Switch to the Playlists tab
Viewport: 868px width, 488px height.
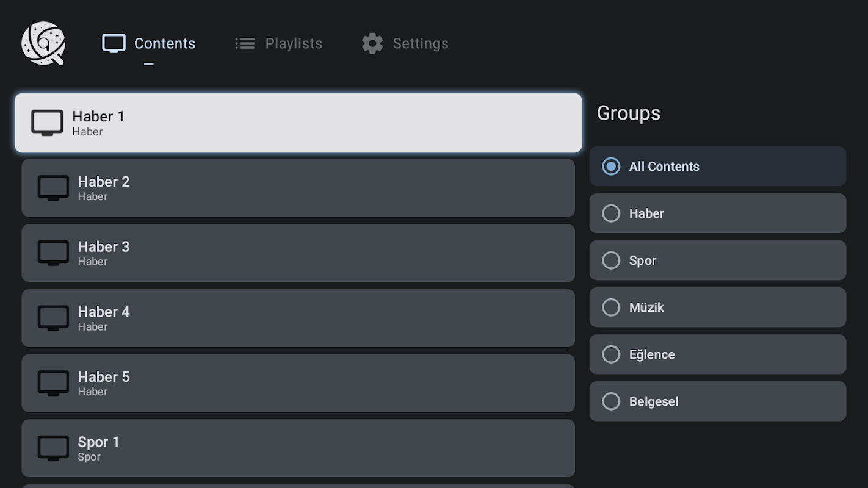click(x=293, y=43)
